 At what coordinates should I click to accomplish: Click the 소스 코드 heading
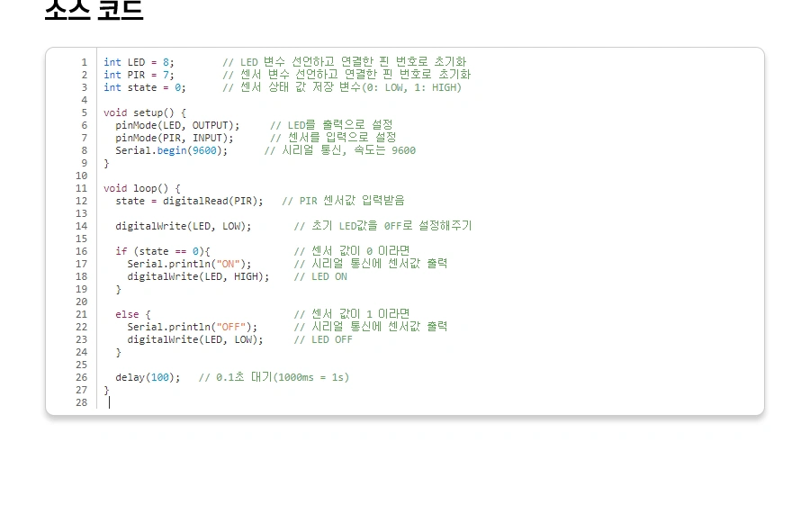[94, 10]
